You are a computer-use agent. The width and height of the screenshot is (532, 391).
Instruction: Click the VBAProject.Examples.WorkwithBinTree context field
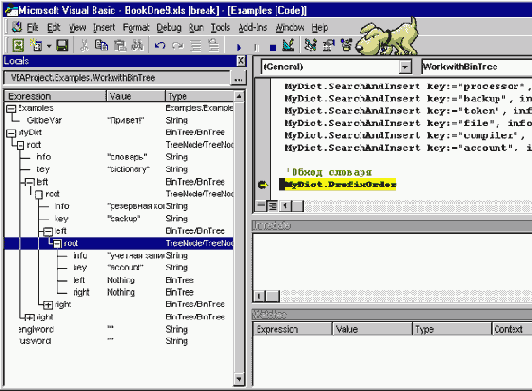coord(117,78)
